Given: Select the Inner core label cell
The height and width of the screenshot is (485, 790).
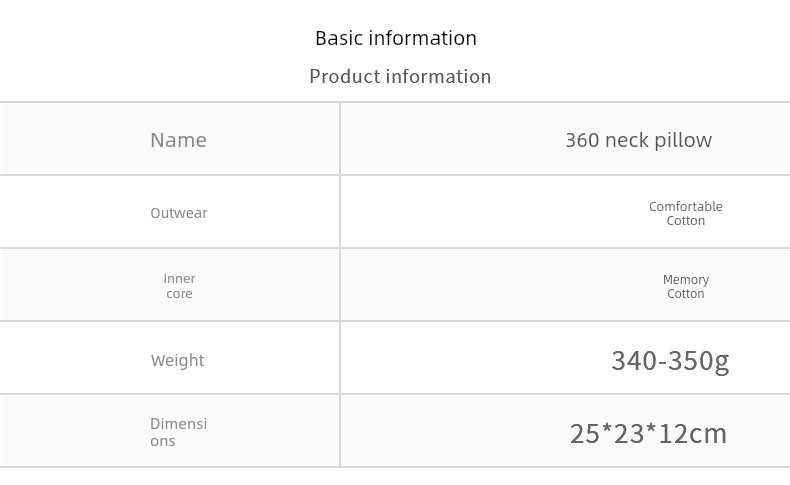Looking at the screenshot, I should tap(170, 285).
